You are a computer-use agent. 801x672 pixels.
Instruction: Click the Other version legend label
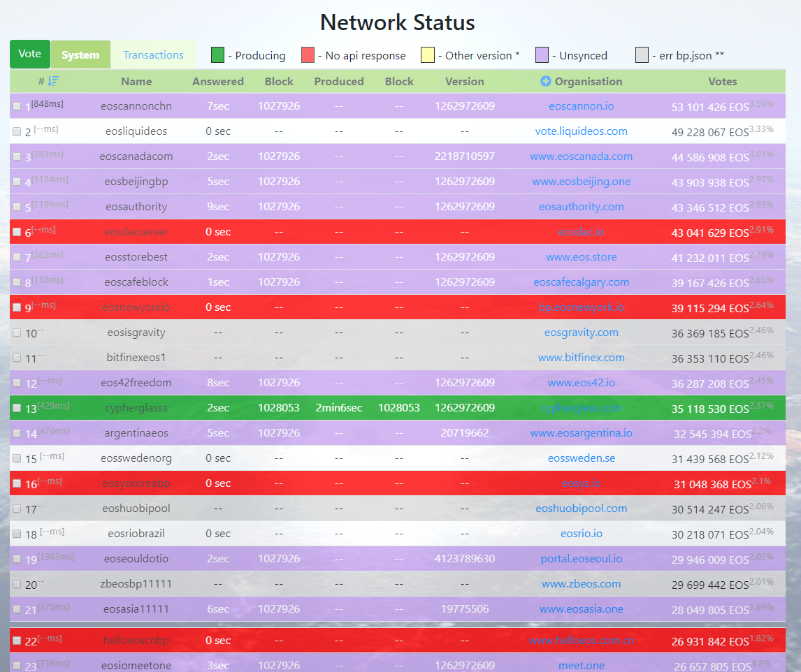[x=479, y=55]
